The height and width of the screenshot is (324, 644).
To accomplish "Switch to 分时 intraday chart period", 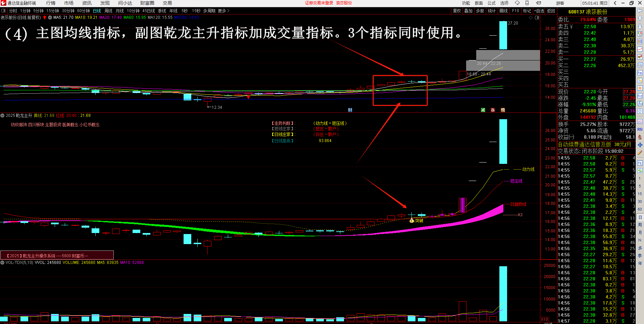I will pos(13,11).
